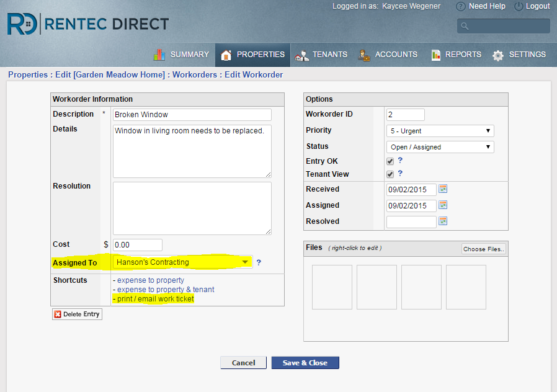The image size is (557, 392).
Task: Open the Received date calendar picker
Action: tap(443, 189)
